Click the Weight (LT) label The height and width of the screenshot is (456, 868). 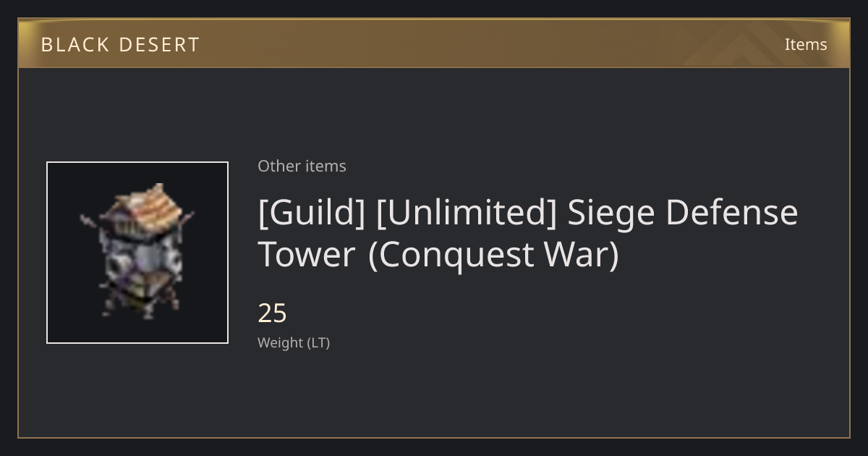coord(294,343)
